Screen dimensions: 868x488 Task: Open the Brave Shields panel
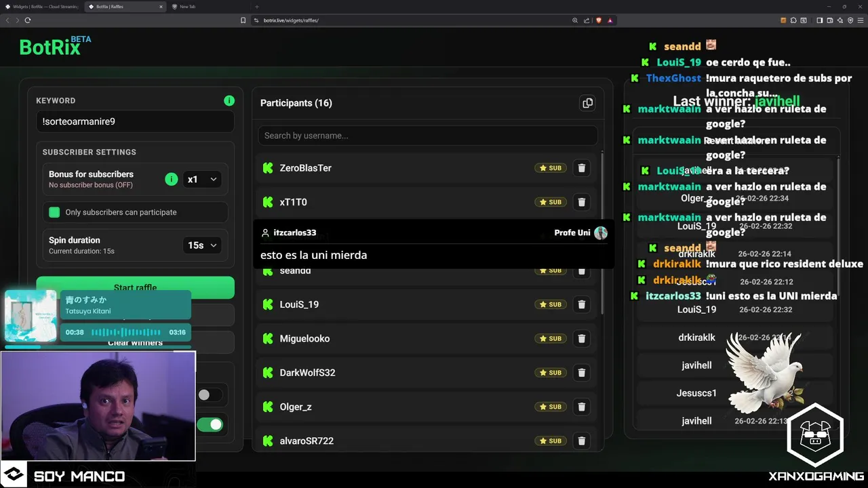[x=599, y=20]
